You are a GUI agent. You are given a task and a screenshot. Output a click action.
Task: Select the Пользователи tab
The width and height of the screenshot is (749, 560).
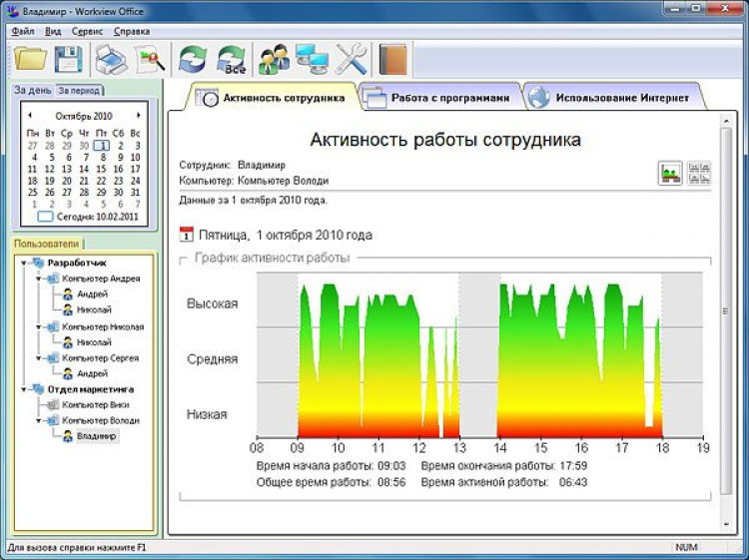coord(46,244)
